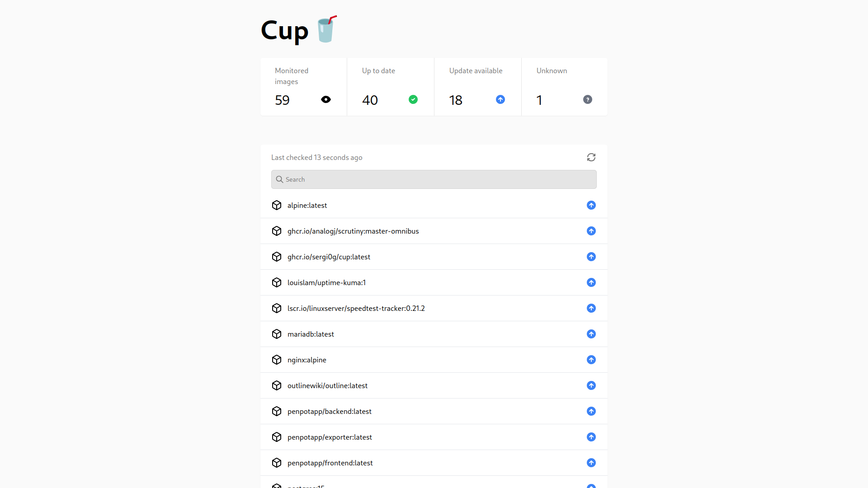The width and height of the screenshot is (868, 488).
Task: Click the eye icon on Monitored images card
Action: coord(325,99)
